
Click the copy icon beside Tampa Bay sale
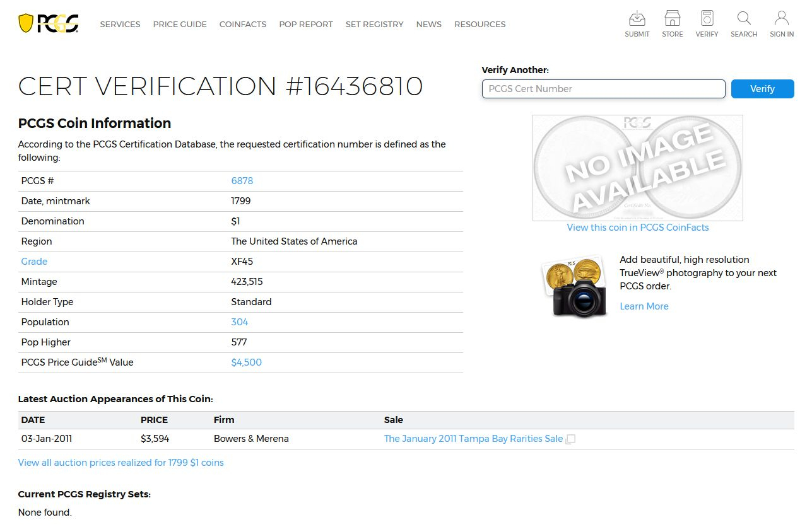570,439
